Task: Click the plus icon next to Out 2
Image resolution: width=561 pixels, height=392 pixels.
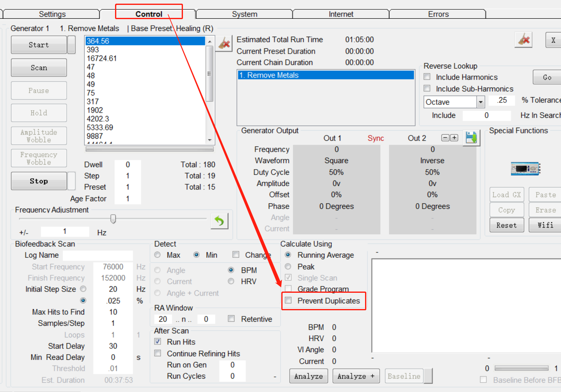Action: pyautogui.click(x=454, y=138)
